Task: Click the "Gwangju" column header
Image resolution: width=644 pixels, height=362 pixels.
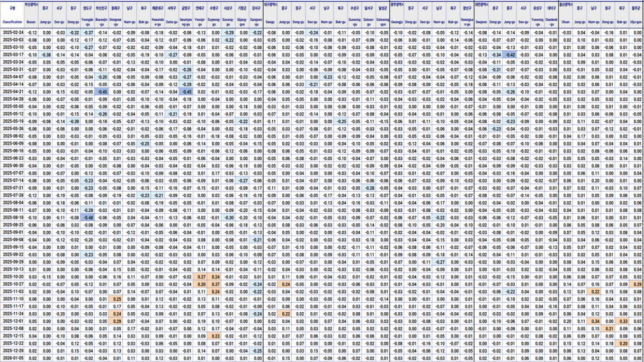Action: click(x=397, y=22)
